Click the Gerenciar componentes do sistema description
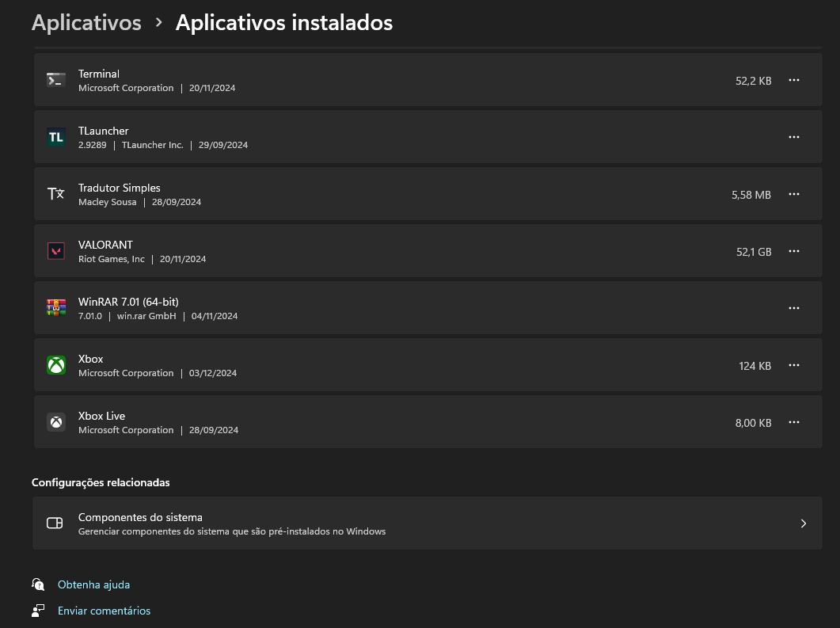The width and height of the screenshot is (840, 628). (232, 531)
